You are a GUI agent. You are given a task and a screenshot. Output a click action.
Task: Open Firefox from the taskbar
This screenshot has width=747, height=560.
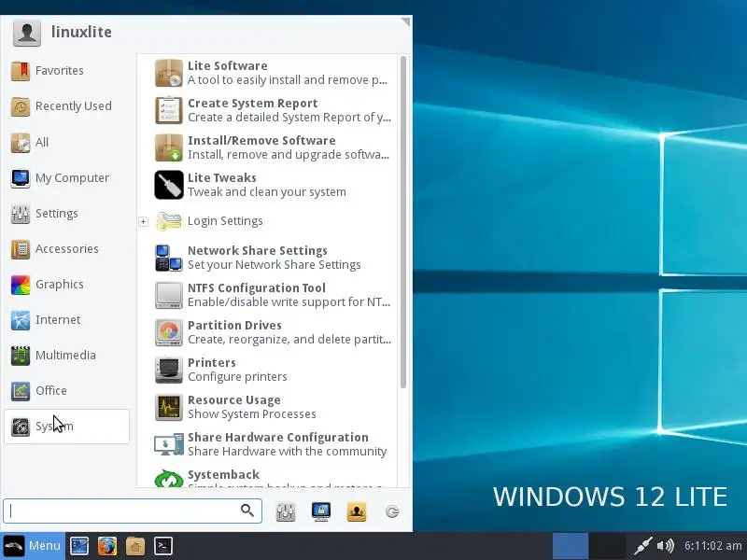[x=107, y=546]
